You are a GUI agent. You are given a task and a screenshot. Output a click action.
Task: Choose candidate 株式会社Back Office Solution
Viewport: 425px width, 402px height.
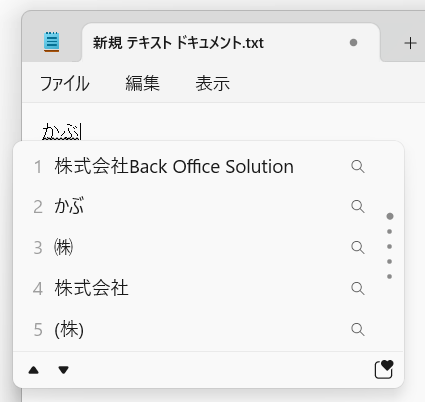174,166
